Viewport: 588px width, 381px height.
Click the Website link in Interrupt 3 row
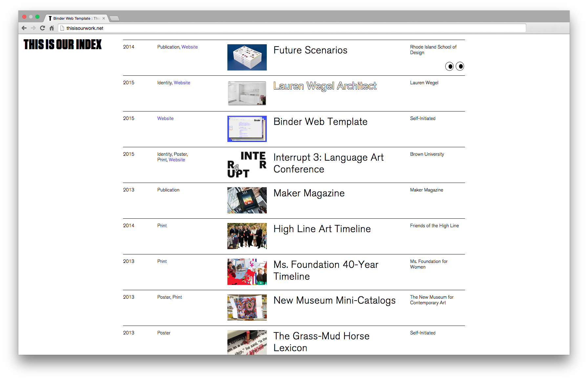(177, 160)
